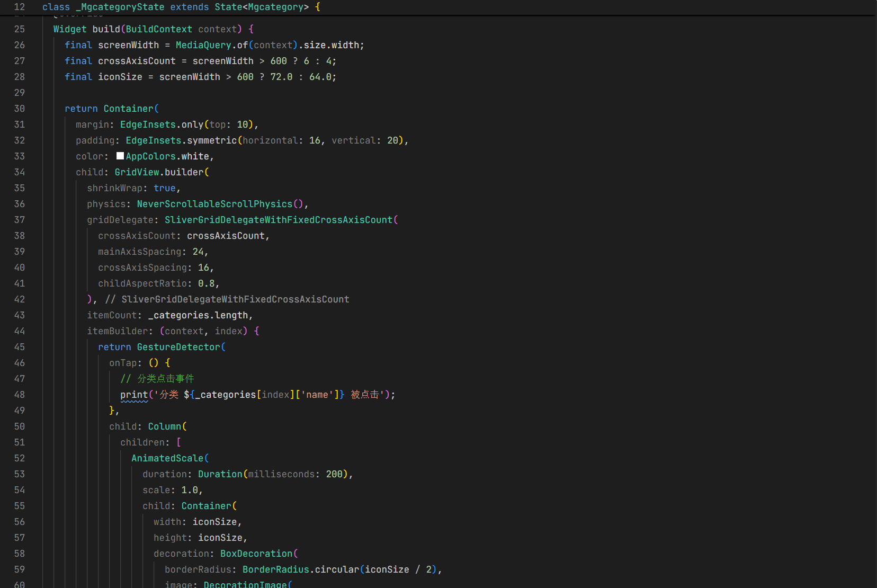Click the 'crossAxisCount:' parameter on line 38
Viewport: 877px width, 588px height.
tap(139, 236)
